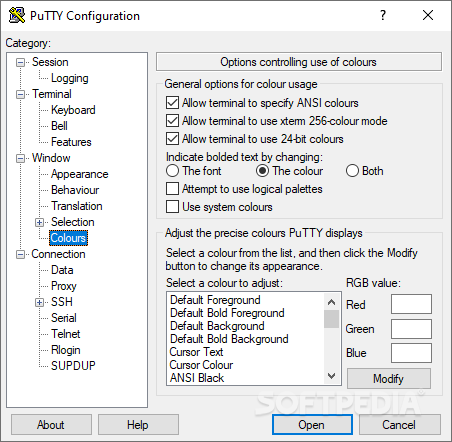The width and height of the screenshot is (452, 442).
Task: Click colour list scroll down arrow
Action: (x=331, y=376)
